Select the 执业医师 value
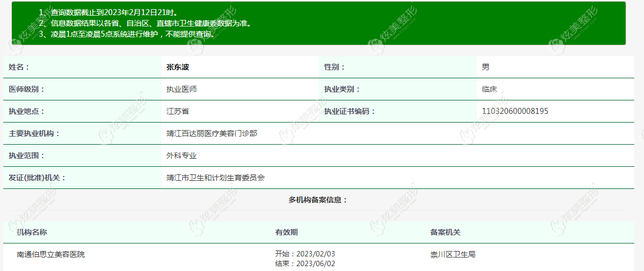The height and width of the screenshot is (271, 644). click(x=181, y=89)
